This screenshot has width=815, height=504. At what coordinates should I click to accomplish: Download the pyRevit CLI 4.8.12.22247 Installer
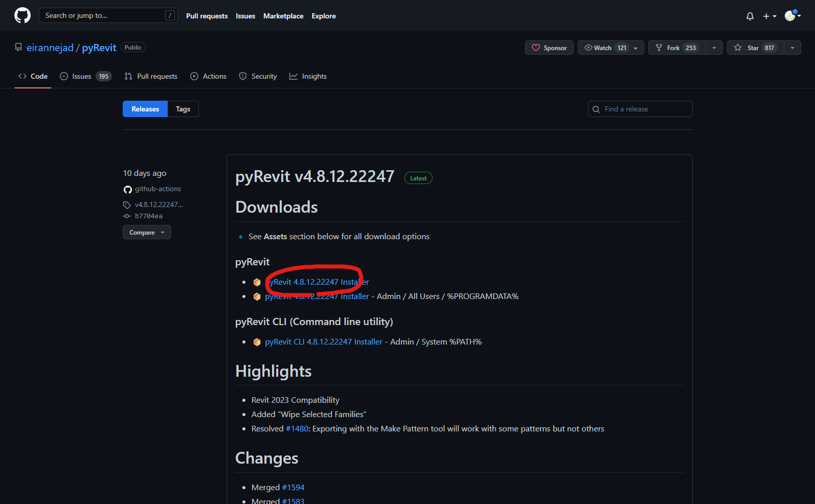324,342
